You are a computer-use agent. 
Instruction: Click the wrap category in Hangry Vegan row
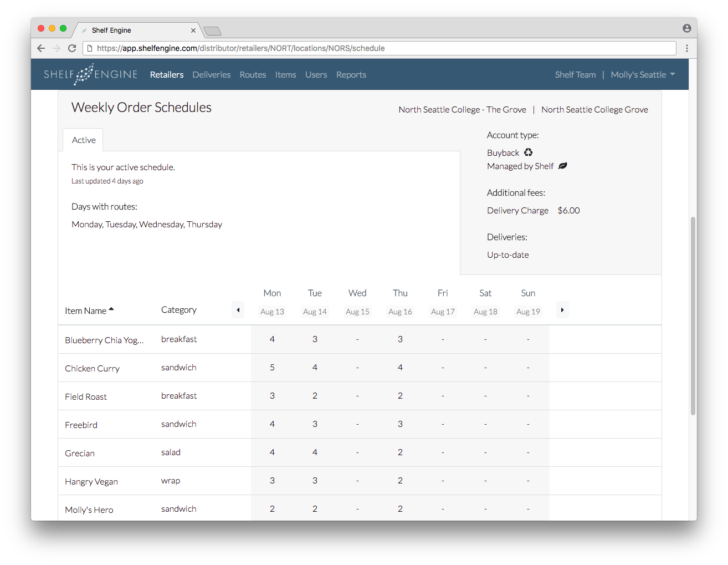coord(171,481)
